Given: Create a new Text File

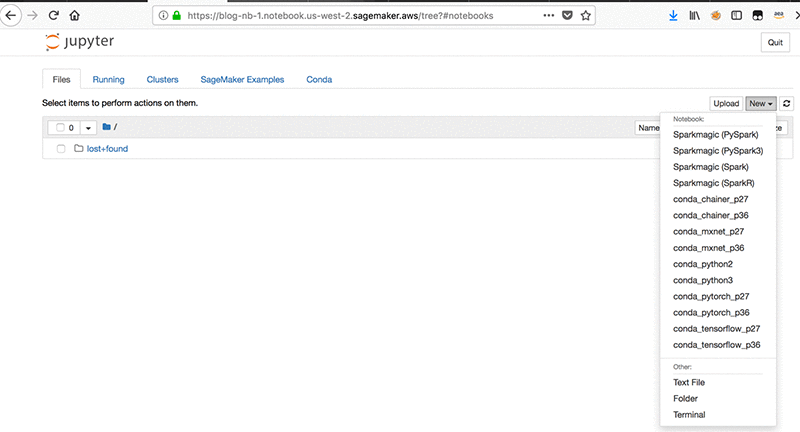Looking at the screenshot, I should 689,383.
